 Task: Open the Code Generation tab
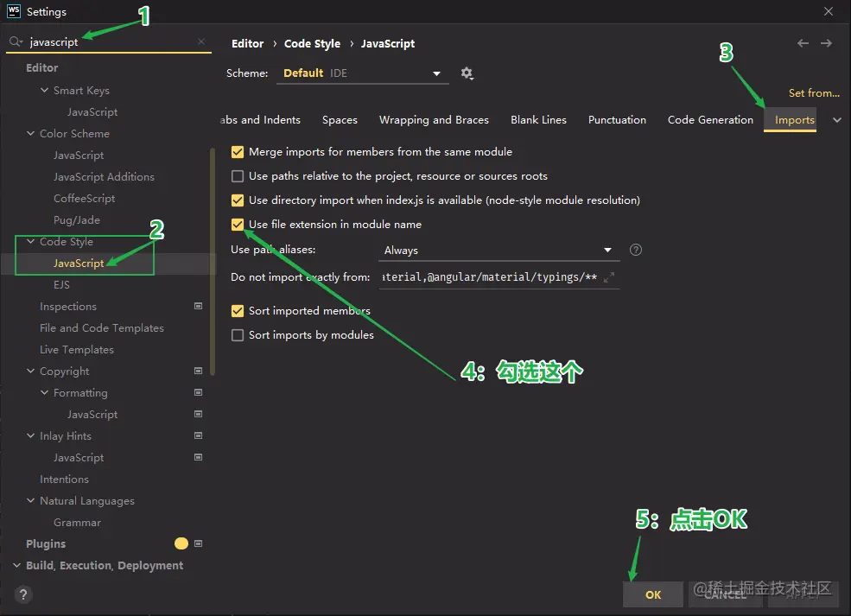point(710,120)
